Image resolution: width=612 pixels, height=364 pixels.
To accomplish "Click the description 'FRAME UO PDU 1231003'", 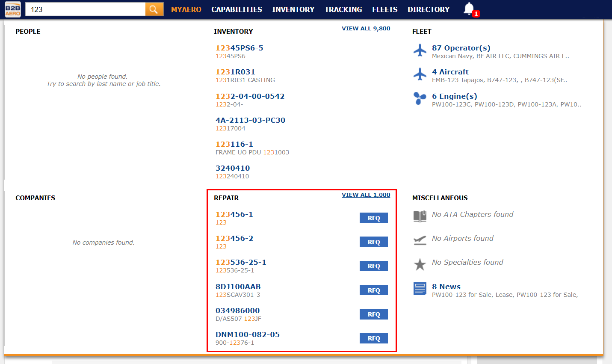I will [x=252, y=152].
